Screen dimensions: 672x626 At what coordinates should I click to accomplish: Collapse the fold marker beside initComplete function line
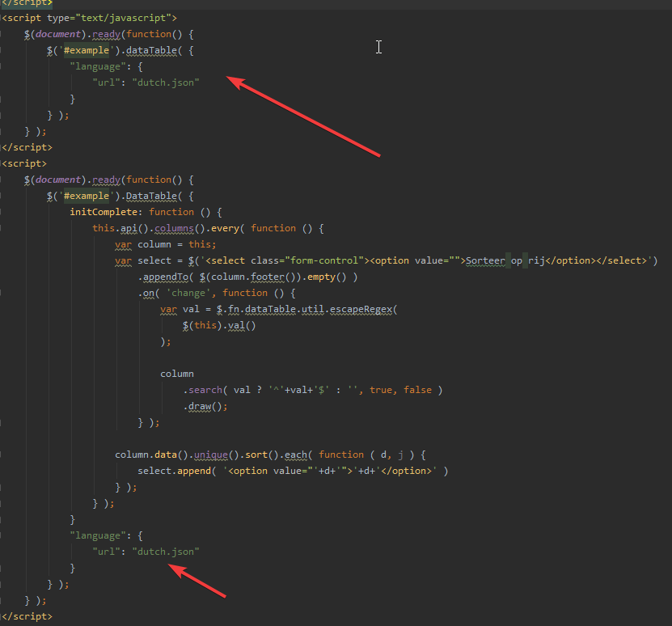pos(2,212)
